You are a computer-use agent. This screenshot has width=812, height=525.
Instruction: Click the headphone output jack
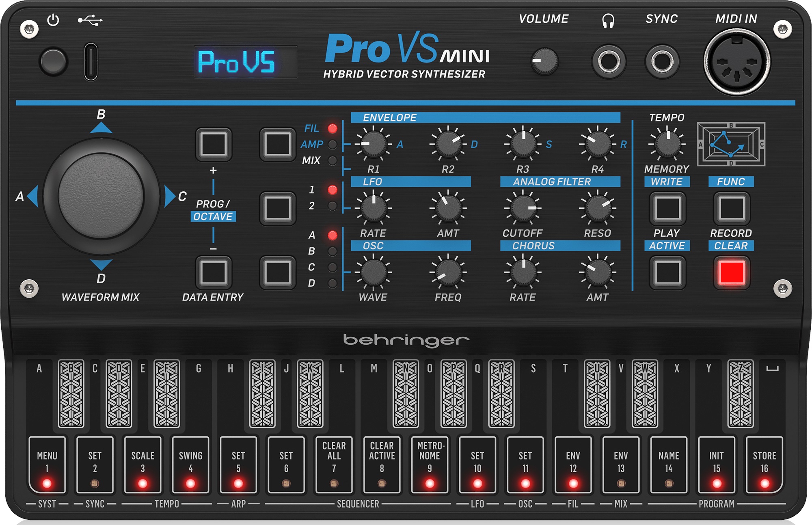pyautogui.click(x=609, y=62)
